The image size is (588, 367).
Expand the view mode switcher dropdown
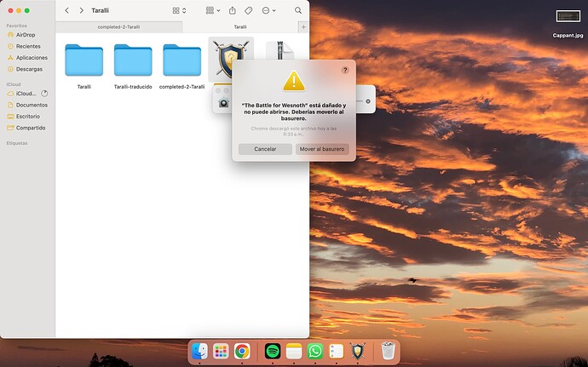[179, 10]
